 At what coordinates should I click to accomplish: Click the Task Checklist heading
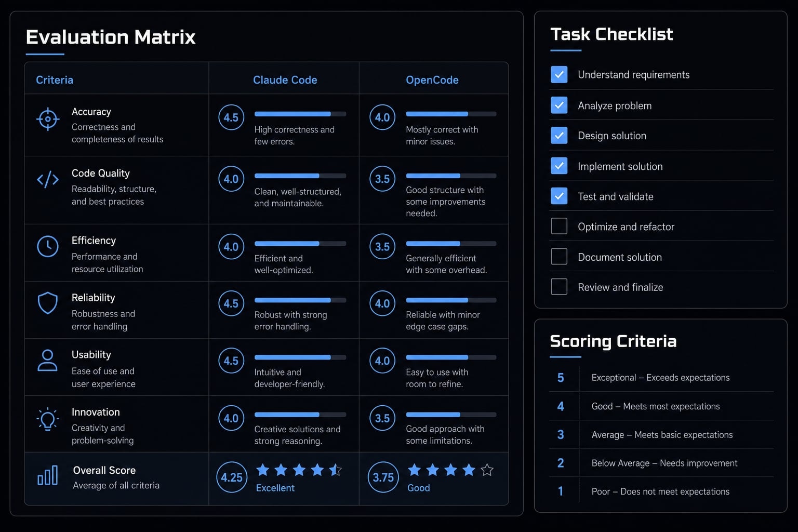pos(611,34)
